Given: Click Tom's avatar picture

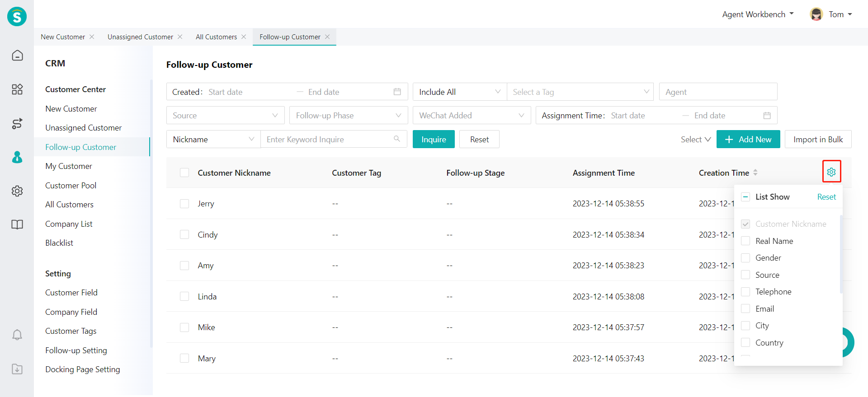Looking at the screenshot, I should point(816,14).
